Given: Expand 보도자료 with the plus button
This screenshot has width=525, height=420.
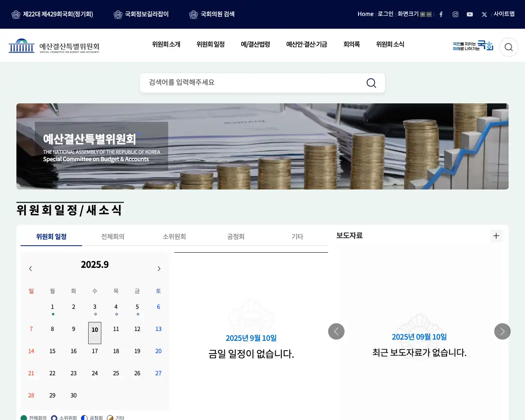Looking at the screenshot, I should click(496, 236).
